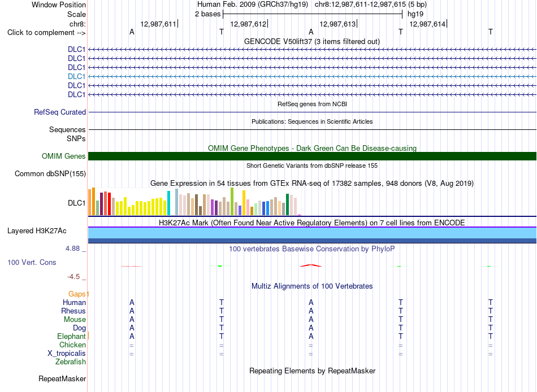This screenshot has height=392, width=537.
Task: Click the 'RefSeq Curated' track label
Action: 60,112
